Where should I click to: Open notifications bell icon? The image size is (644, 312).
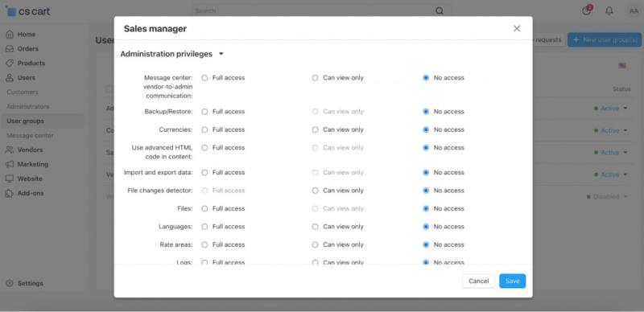click(x=609, y=11)
